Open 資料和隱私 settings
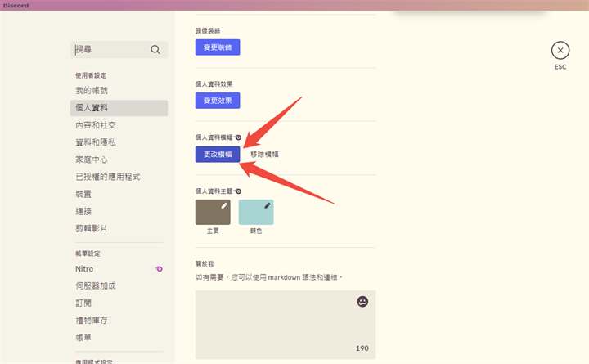This screenshot has height=364, width=589. [x=96, y=142]
